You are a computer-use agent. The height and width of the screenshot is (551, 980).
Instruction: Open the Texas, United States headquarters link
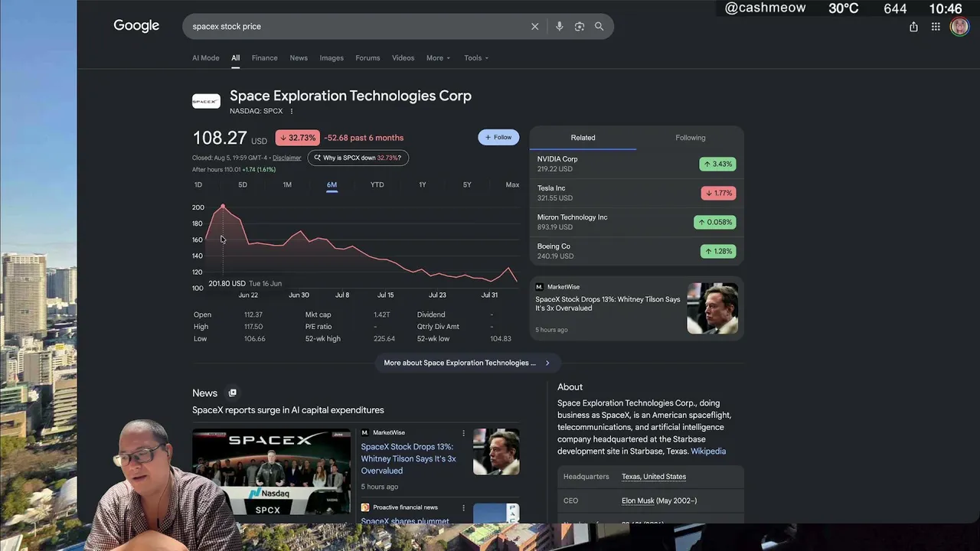pos(654,477)
